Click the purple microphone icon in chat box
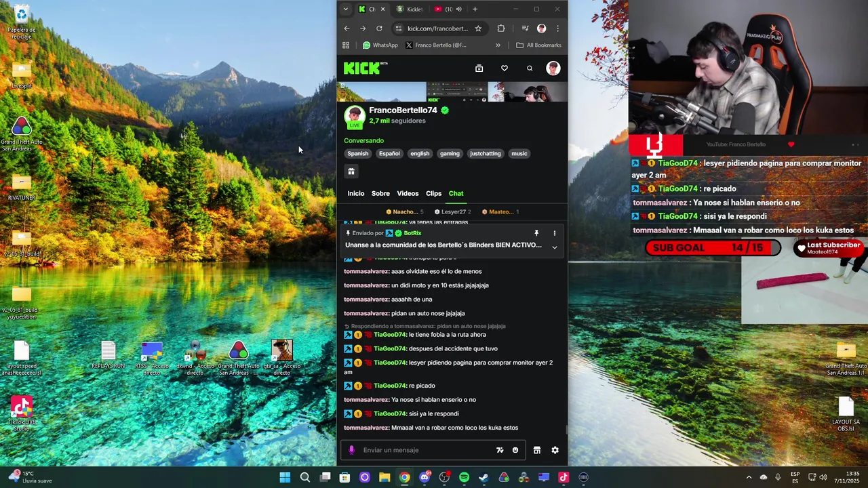Screen dimensions: 868x488 pyautogui.click(x=351, y=450)
